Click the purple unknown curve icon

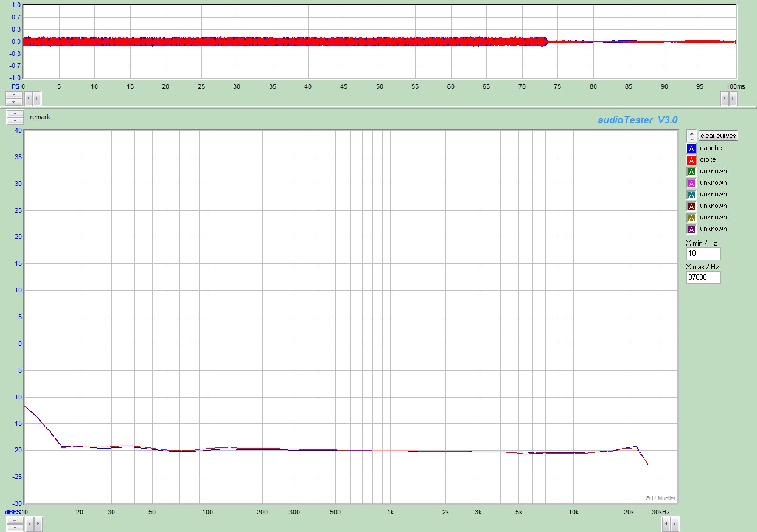(691, 229)
